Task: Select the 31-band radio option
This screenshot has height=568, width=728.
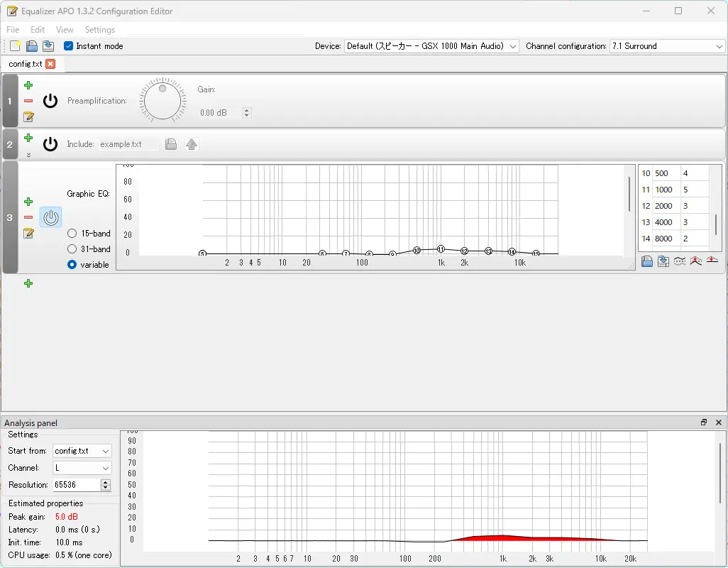Action: pos(72,249)
